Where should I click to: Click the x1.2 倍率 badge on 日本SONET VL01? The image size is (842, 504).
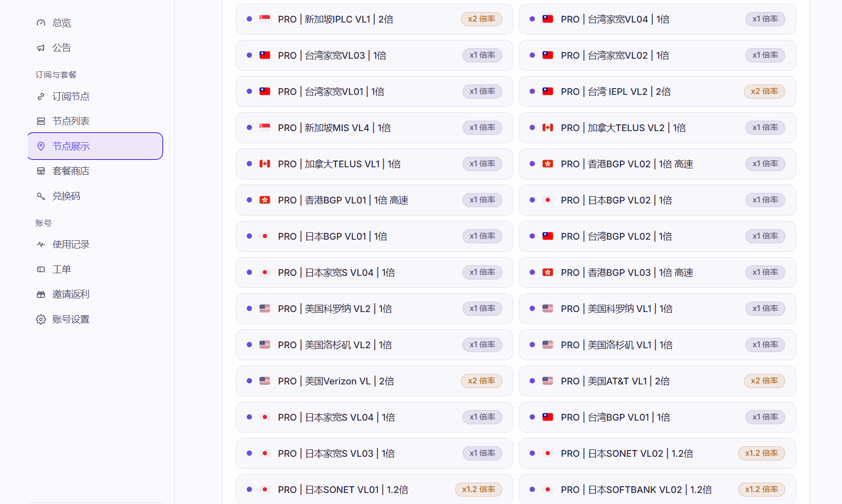(x=479, y=489)
